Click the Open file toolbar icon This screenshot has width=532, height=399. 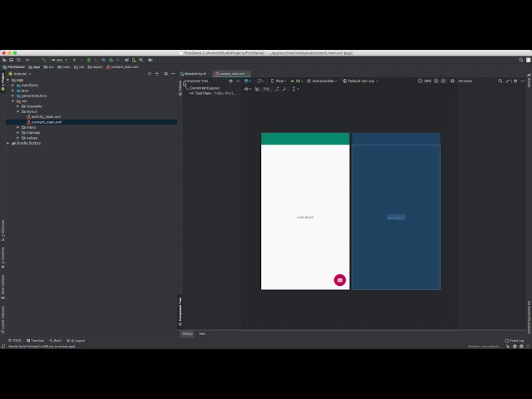4,60
